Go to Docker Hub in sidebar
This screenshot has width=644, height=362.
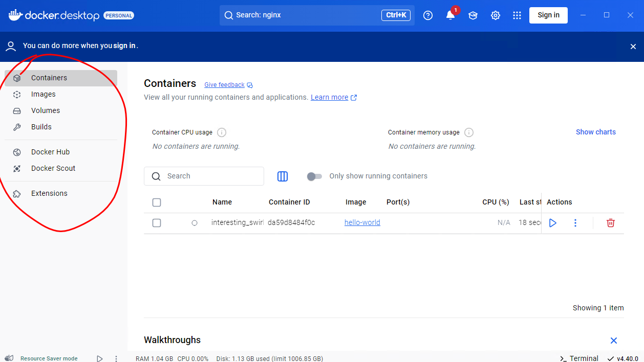(61, 152)
